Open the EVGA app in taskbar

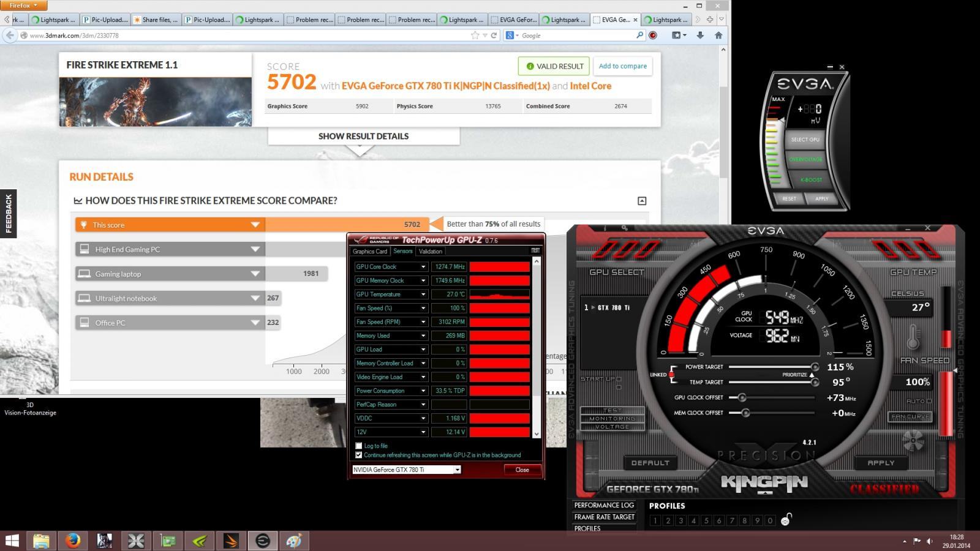pos(263,541)
